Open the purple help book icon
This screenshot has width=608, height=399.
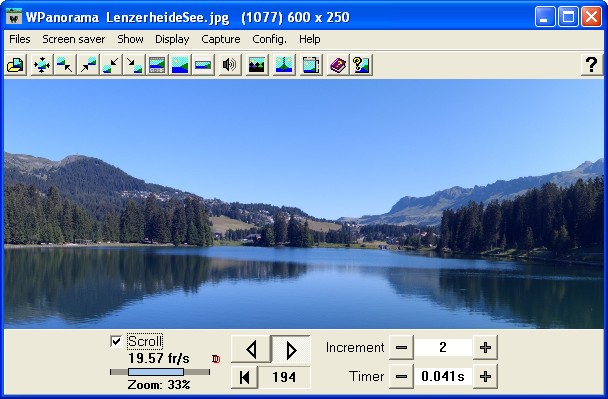click(338, 65)
